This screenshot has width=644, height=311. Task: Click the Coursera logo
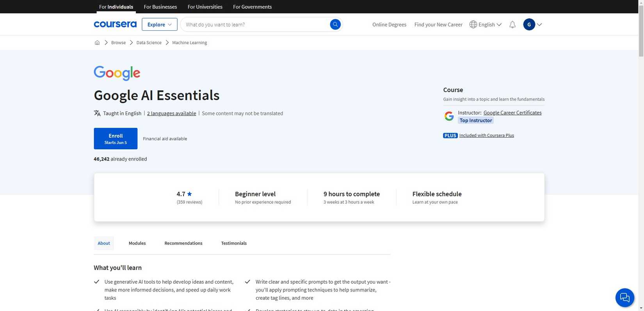pos(115,25)
